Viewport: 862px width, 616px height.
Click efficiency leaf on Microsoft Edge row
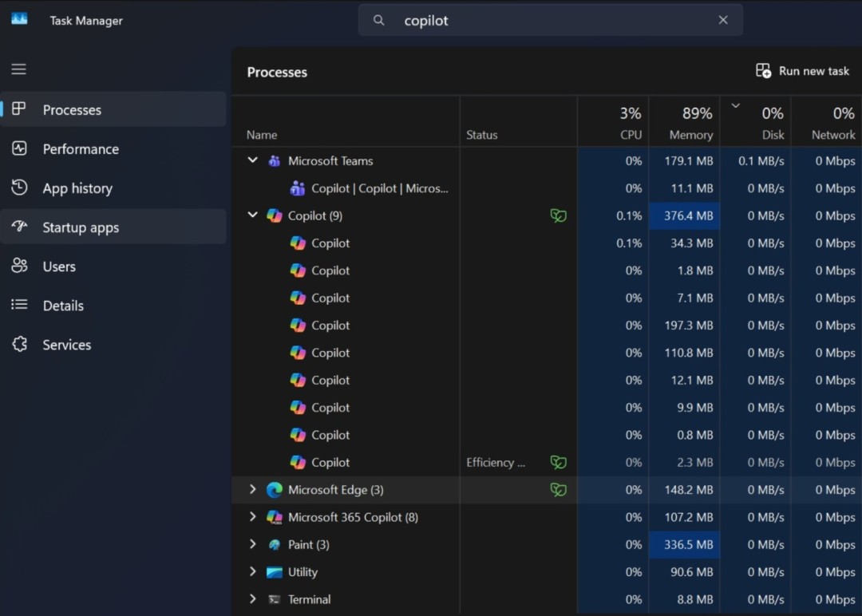tap(558, 490)
